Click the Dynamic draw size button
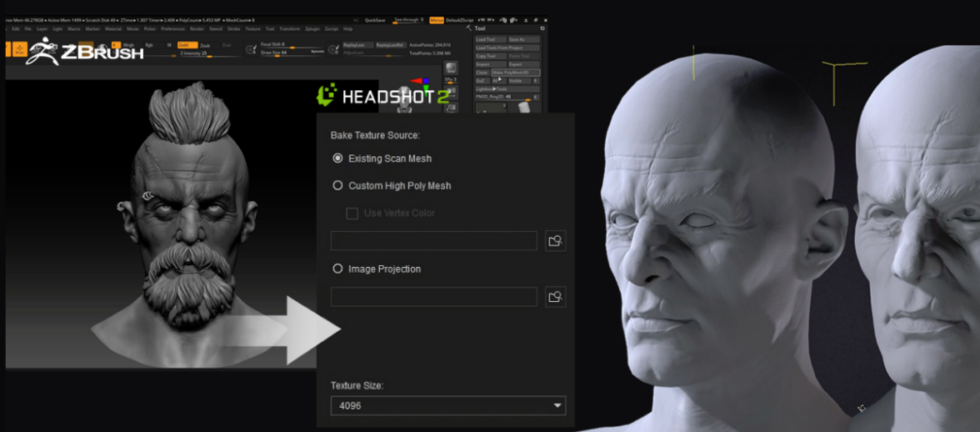 [317, 51]
